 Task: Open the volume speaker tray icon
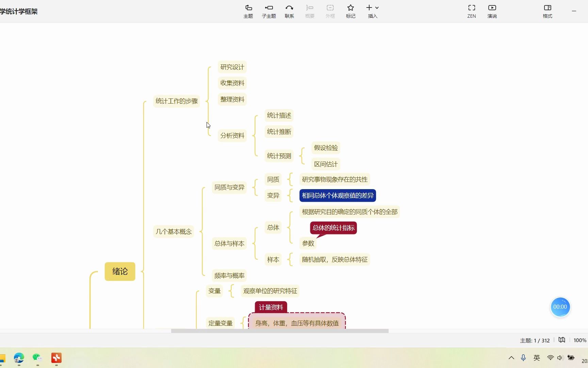pyautogui.click(x=560, y=358)
